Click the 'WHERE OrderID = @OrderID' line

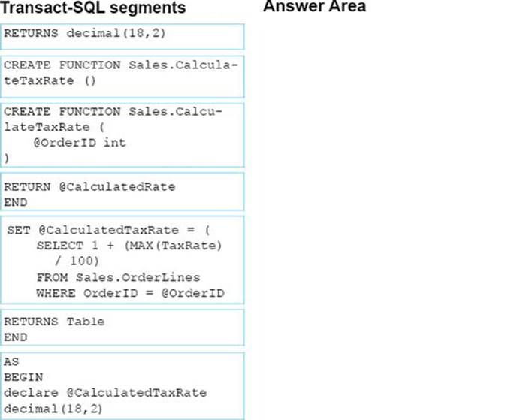(x=130, y=293)
